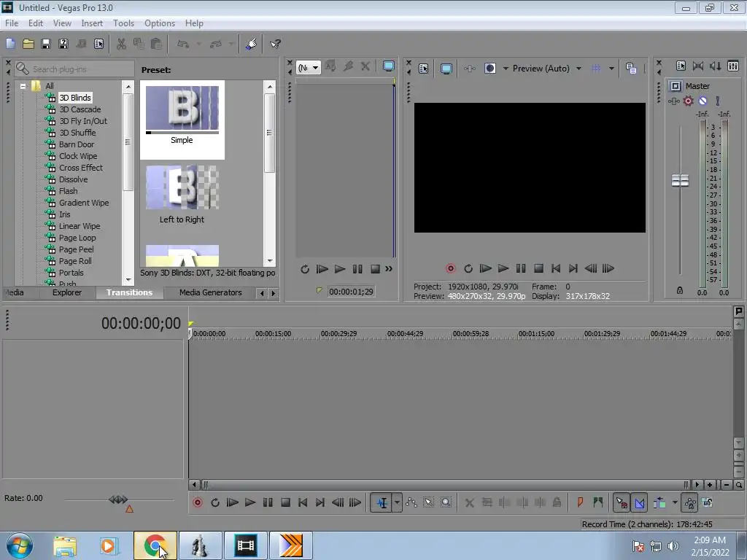
Task: Switch to the Explorer tab
Action: click(66, 292)
